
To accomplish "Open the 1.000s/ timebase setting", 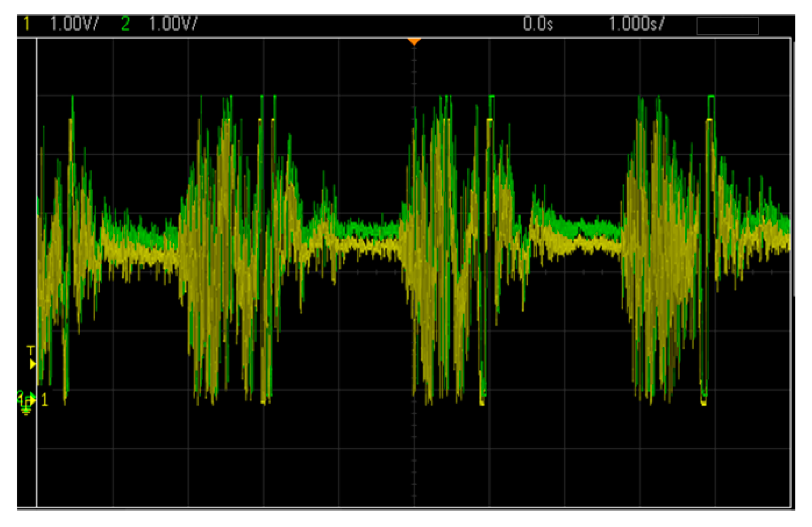I will (x=636, y=24).
